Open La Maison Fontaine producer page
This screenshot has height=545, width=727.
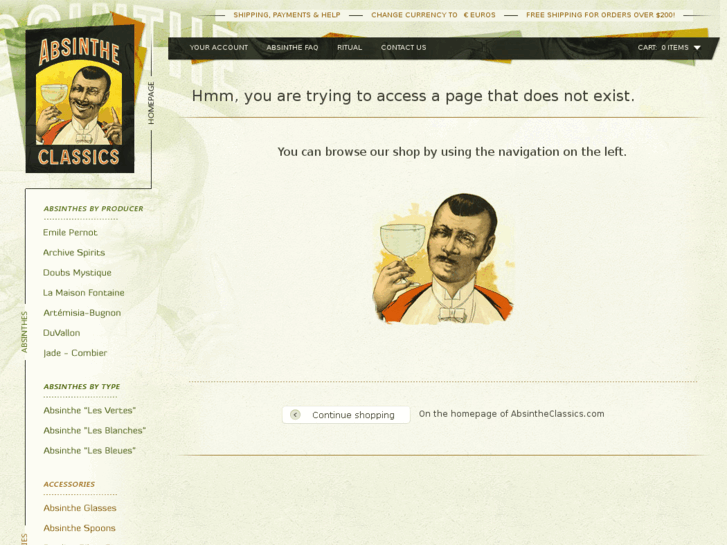pos(83,293)
